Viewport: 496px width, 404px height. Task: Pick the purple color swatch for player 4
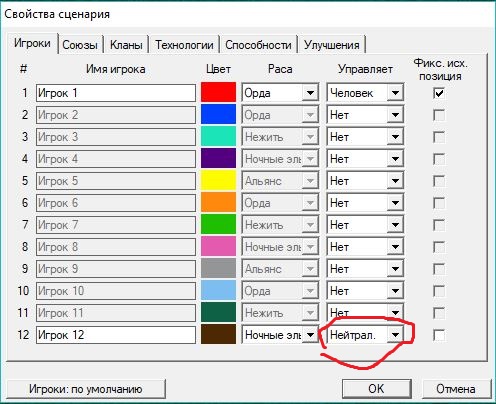click(218, 158)
